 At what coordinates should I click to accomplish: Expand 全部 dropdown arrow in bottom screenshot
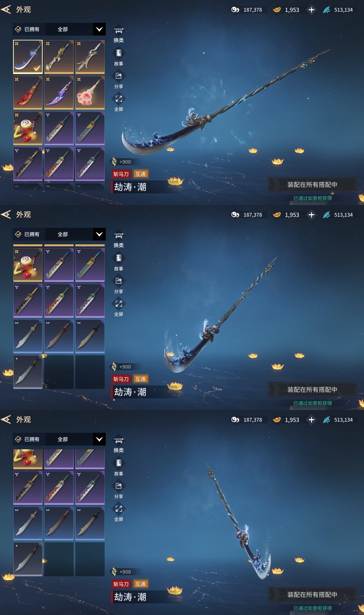[x=99, y=439]
